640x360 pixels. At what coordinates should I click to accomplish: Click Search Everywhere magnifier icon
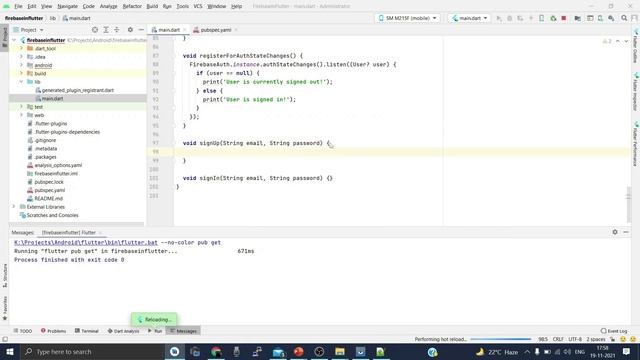624,18
